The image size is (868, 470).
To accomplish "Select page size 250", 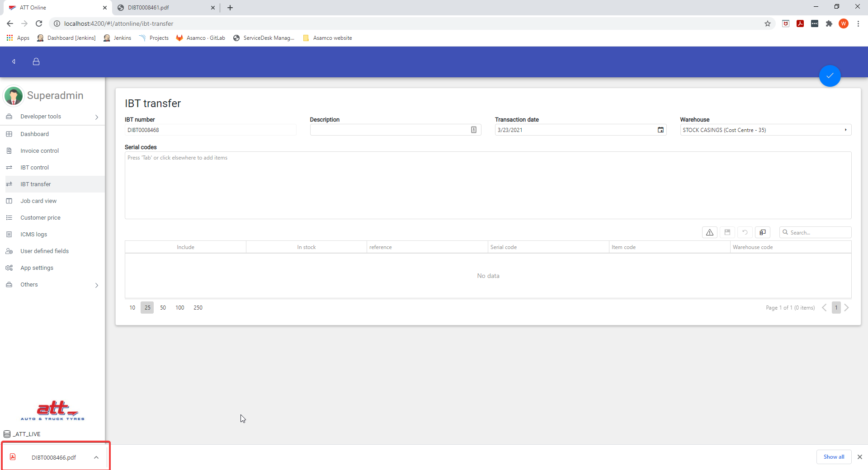I will point(198,308).
